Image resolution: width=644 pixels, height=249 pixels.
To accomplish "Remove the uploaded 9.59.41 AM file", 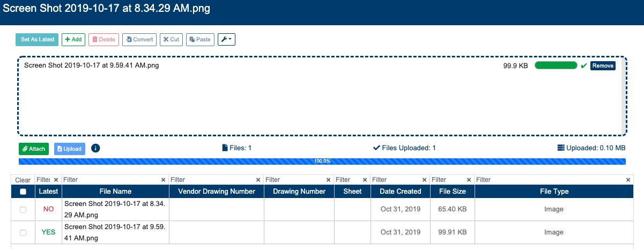I will tap(603, 65).
